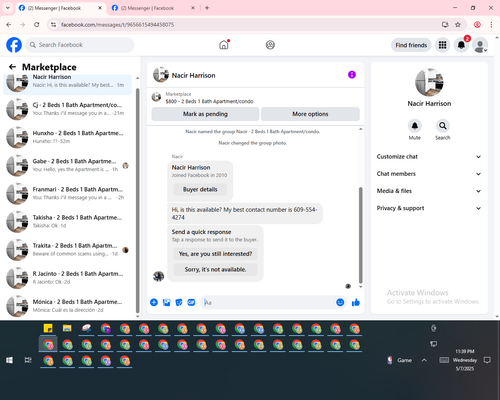Open the Cj - 2 Beds conversation
This screenshot has height=400, width=500.
pyautogui.click(x=67, y=109)
